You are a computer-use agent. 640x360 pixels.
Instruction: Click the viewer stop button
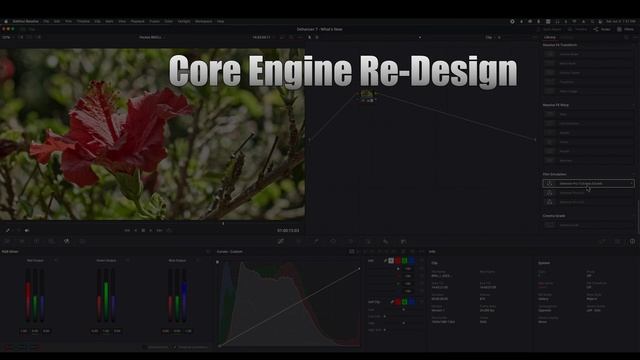[x=143, y=231]
